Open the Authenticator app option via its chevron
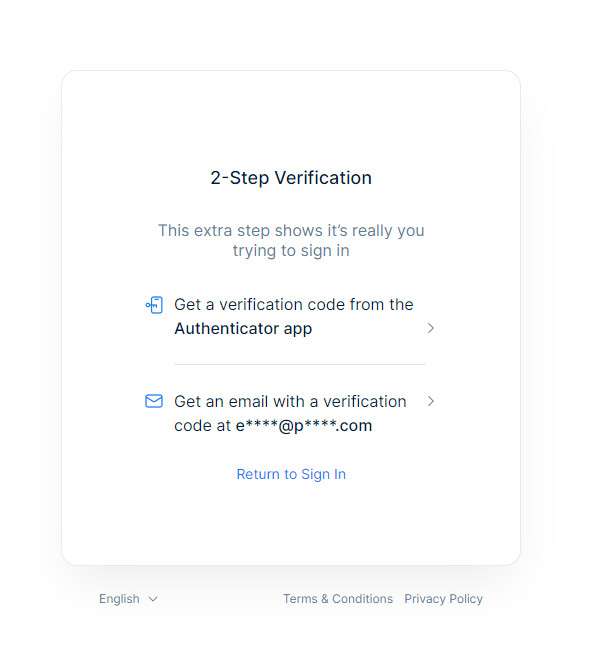590x669 pixels. [x=430, y=328]
